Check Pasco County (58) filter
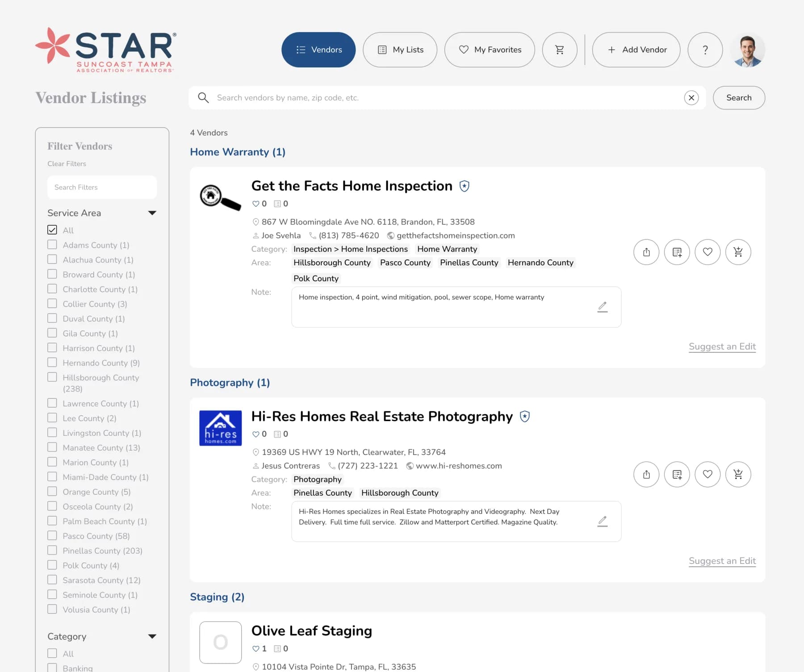This screenshot has height=672, width=804. (x=52, y=536)
